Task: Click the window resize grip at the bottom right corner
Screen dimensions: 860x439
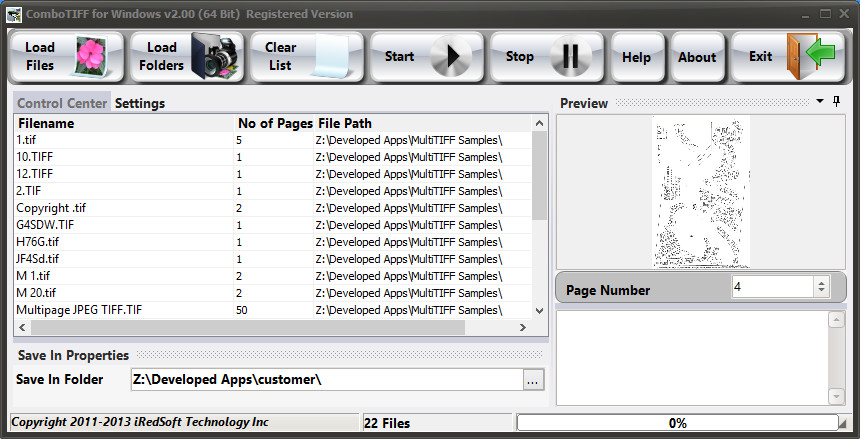Action: [x=842, y=424]
